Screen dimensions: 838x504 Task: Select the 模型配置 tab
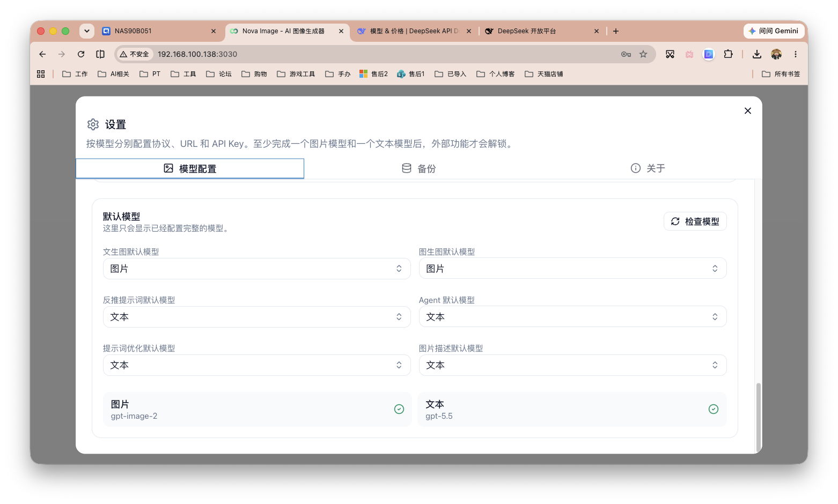click(190, 168)
